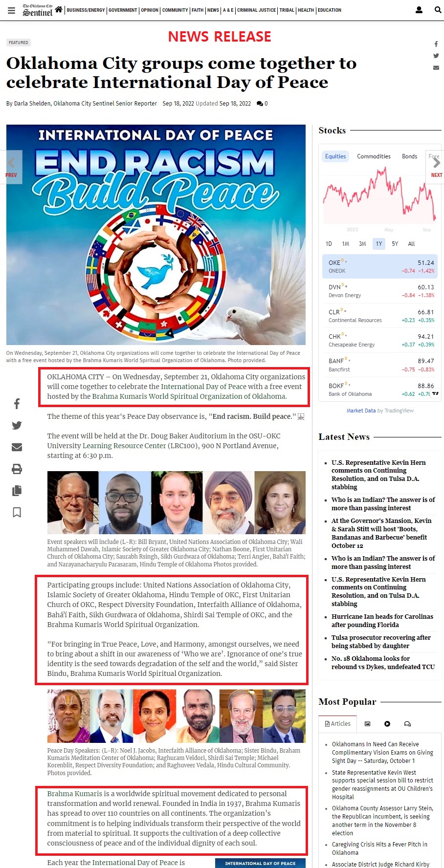This screenshot has width=444, height=868.
Task: Select the BOKF Bank of Oklahoma row
Action: (380, 390)
